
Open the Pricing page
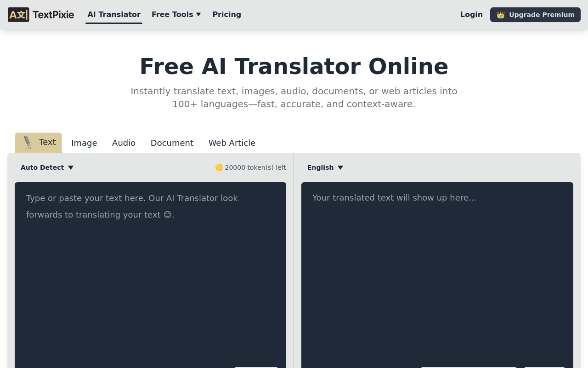[226, 14]
